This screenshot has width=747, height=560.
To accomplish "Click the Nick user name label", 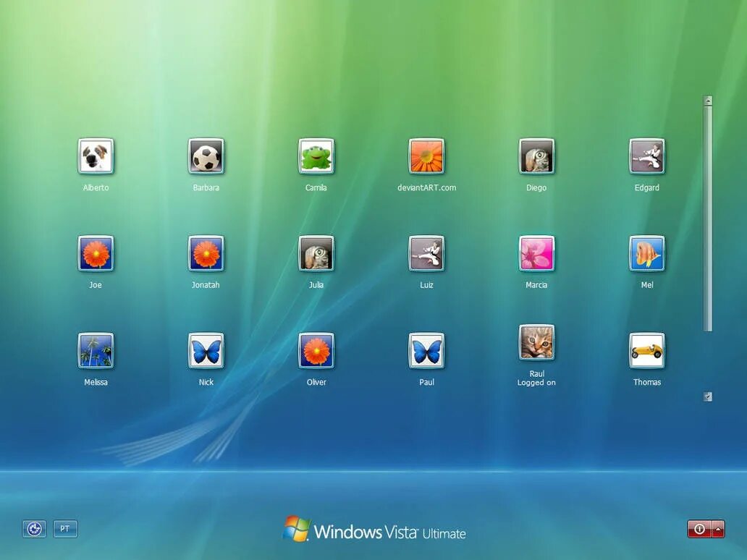I will [206, 382].
